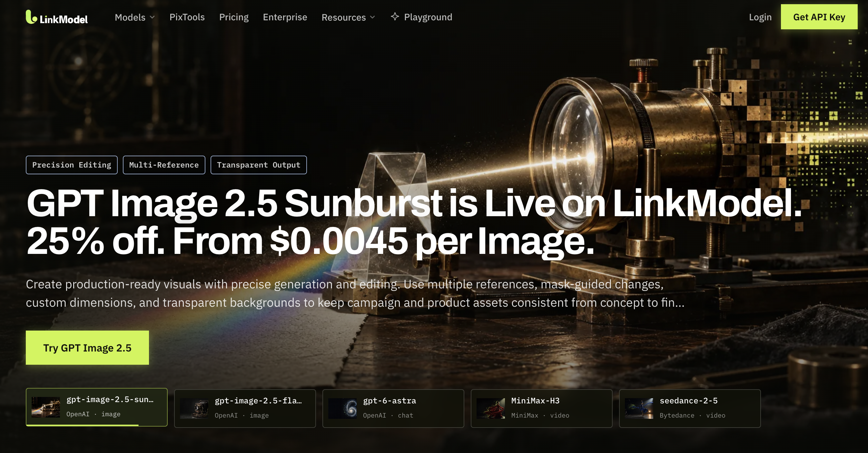868x453 pixels.
Task: Expand the Models dropdown chevron
Action: coord(152,17)
